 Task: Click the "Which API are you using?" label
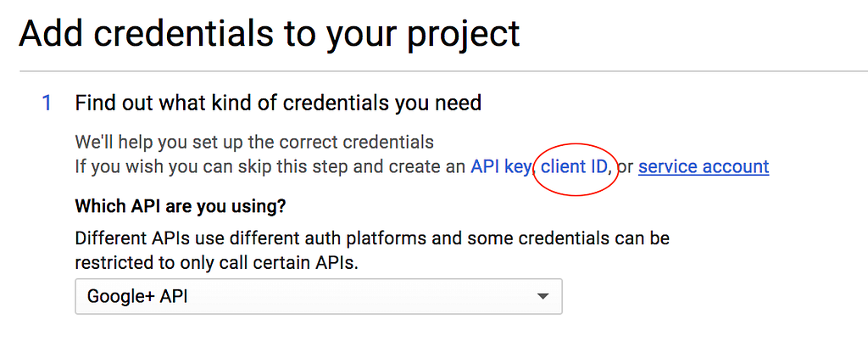pos(181,207)
